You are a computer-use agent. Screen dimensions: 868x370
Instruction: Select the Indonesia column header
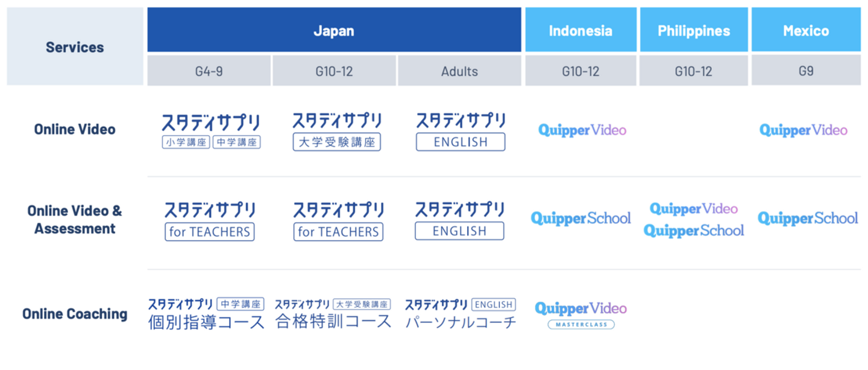click(580, 30)
